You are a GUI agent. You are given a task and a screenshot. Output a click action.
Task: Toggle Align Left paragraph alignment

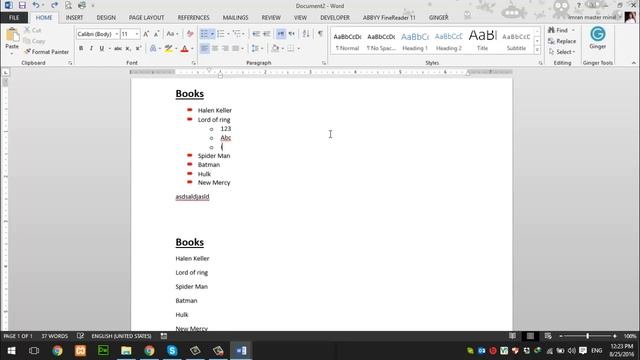pos(204,49)
